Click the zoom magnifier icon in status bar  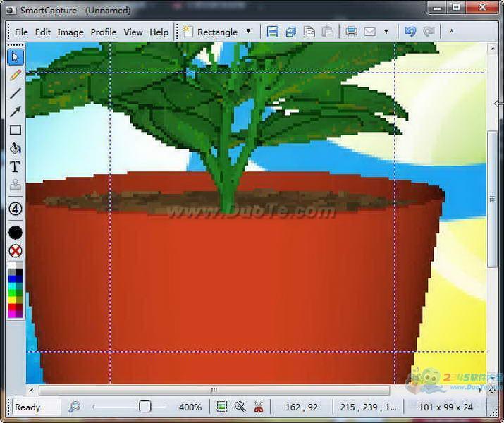click(x=75, y=407)
